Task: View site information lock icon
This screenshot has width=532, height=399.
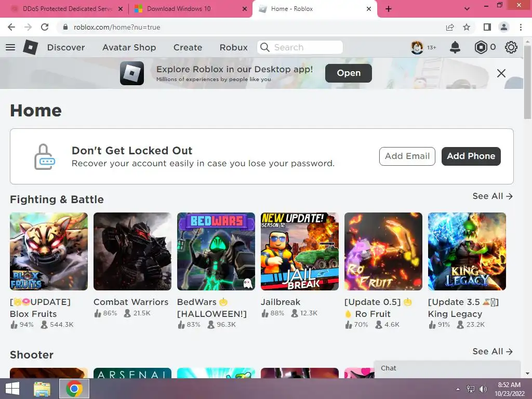Action: click(x=65, y=27)
